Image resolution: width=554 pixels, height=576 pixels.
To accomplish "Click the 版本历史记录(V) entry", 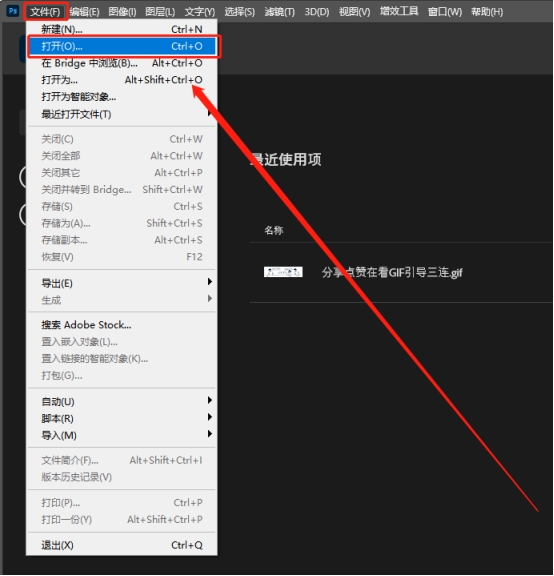I will pos(122,477).
